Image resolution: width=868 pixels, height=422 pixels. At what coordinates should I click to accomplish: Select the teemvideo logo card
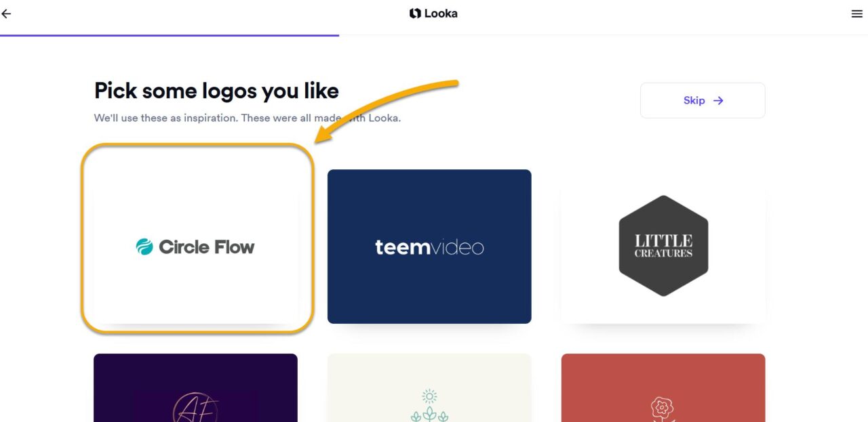point(429,246)
